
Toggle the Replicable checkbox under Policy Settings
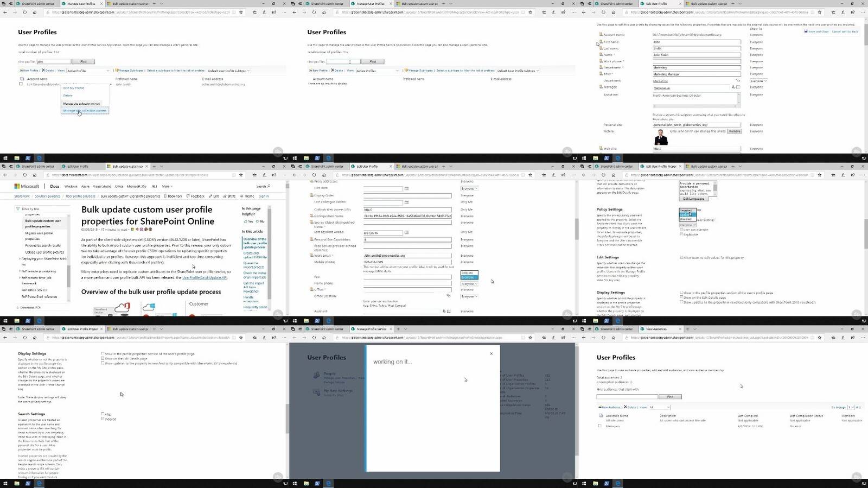[x=681, y=235]
